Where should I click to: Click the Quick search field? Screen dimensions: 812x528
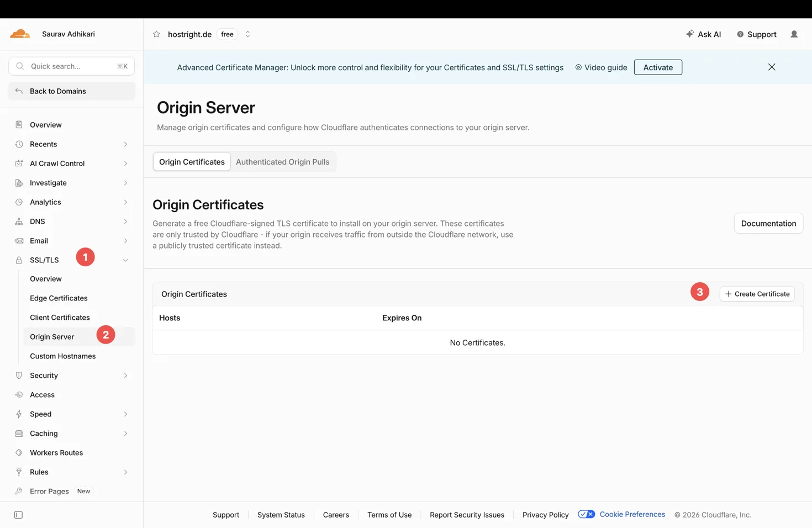coord(72,66)
